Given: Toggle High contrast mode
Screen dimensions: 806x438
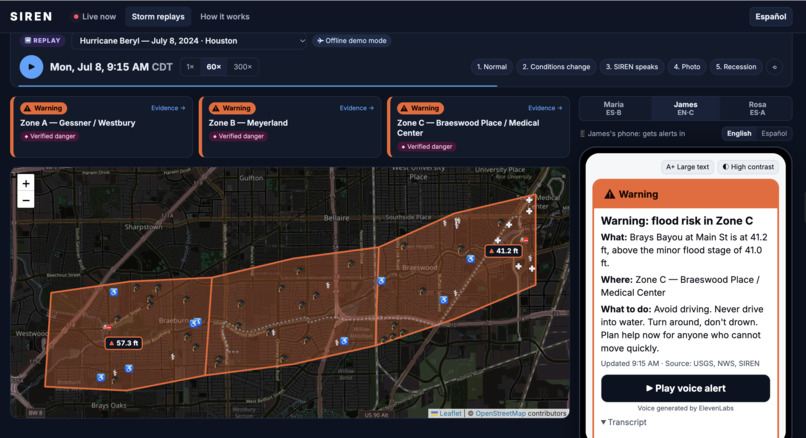Looking at the screenshot, I should tap(748, 167).
